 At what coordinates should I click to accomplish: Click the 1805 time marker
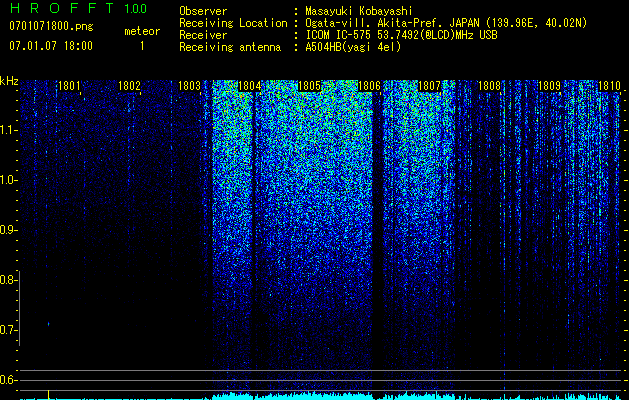coord(309,85)
